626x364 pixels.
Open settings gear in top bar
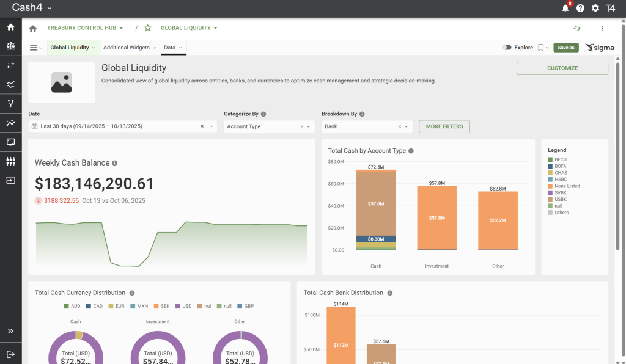(595, 8)
